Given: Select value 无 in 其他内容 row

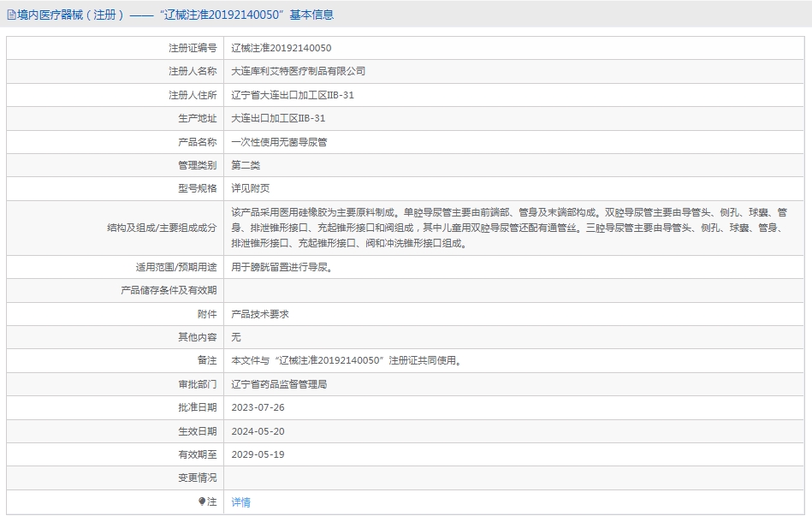Looking at the screenshot, I should coord(236,337).
